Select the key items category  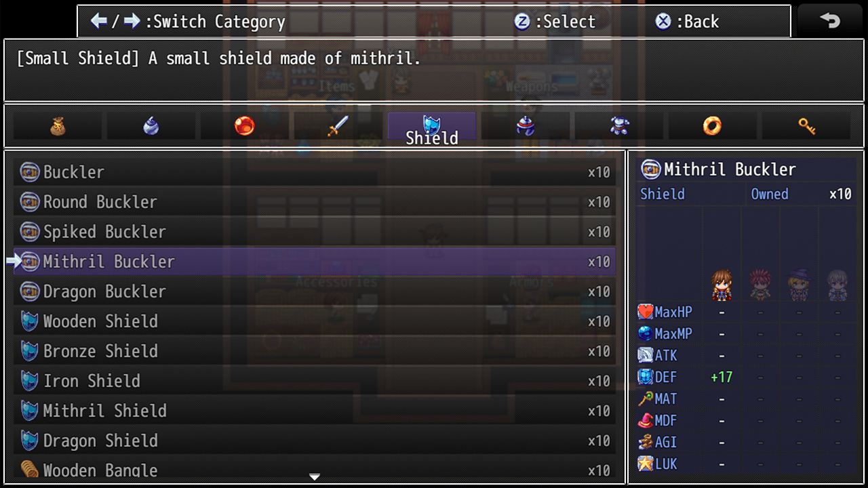point(806,126)
